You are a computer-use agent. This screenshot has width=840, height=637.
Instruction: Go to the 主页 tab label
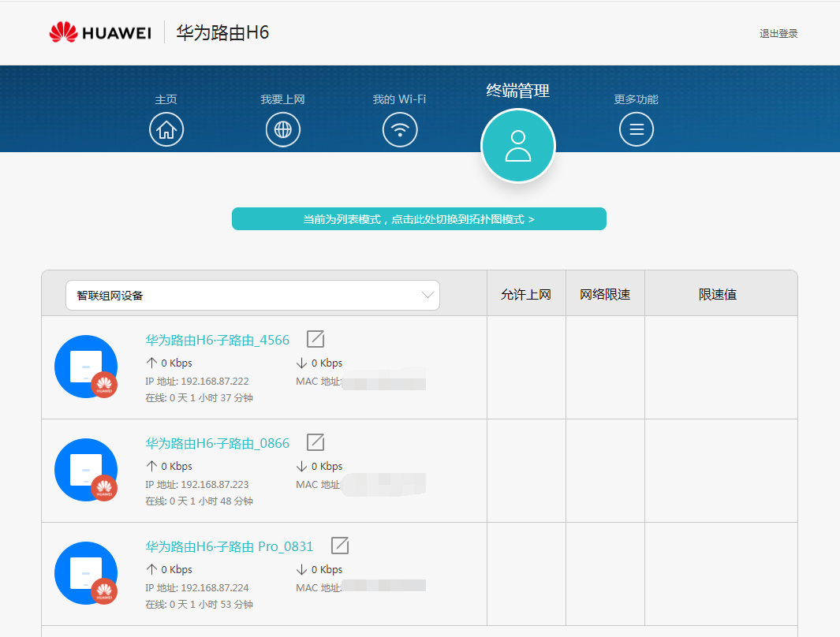166,99
